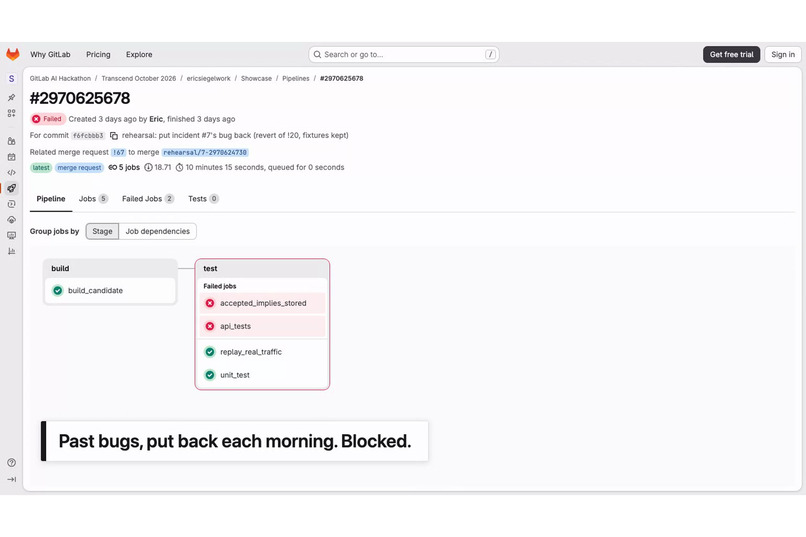Click the latest badge

coord(41,168)
